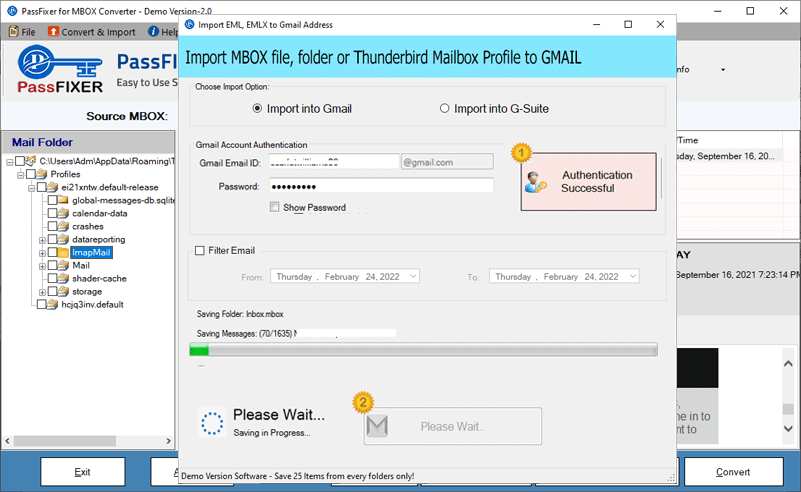Select the crashes tree item
This screenshot has width=801, height=492.
(88, 226)
